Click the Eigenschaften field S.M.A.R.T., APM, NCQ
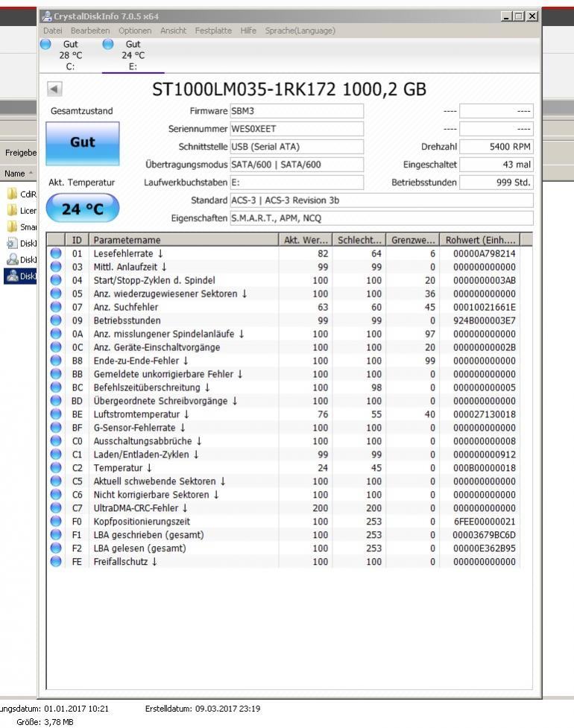Image resolution: width=574 pixels, height=728 pixels. (382, 218)
